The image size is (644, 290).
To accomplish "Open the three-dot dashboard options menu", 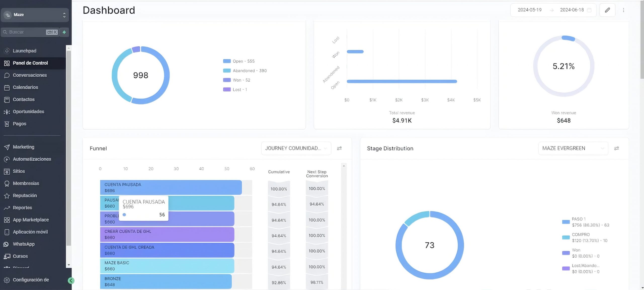I will (623, 10).
